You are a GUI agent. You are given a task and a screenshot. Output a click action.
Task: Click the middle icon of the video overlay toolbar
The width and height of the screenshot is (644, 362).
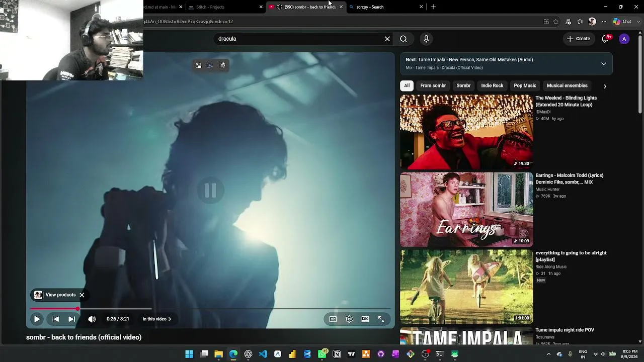tap(210, 65)
